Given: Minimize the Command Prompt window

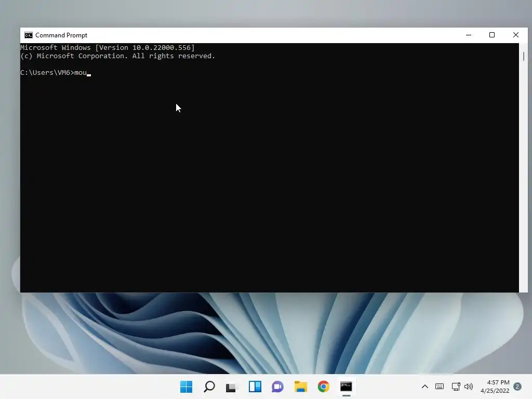Looking at the screenshot, I should [x=469, y=35].
